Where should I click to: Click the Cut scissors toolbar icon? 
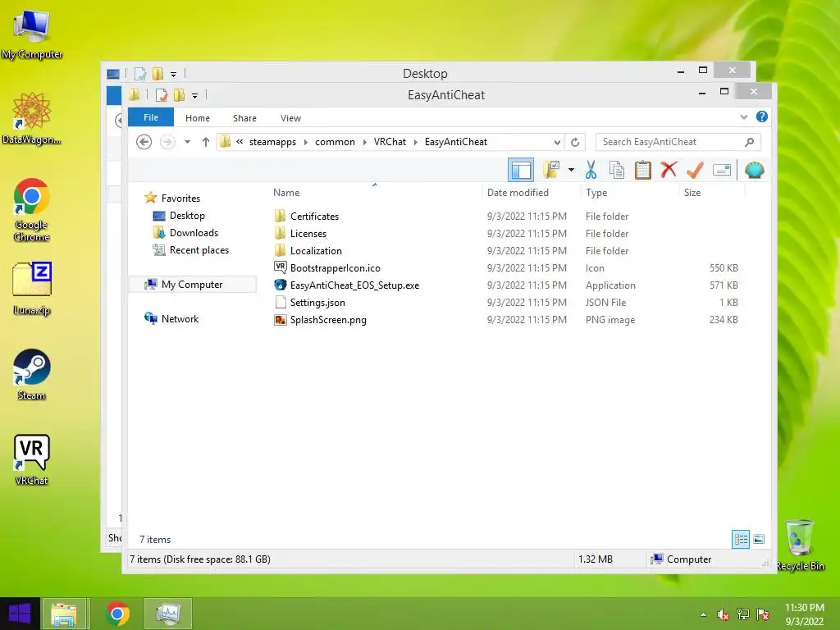coord(591,170)
